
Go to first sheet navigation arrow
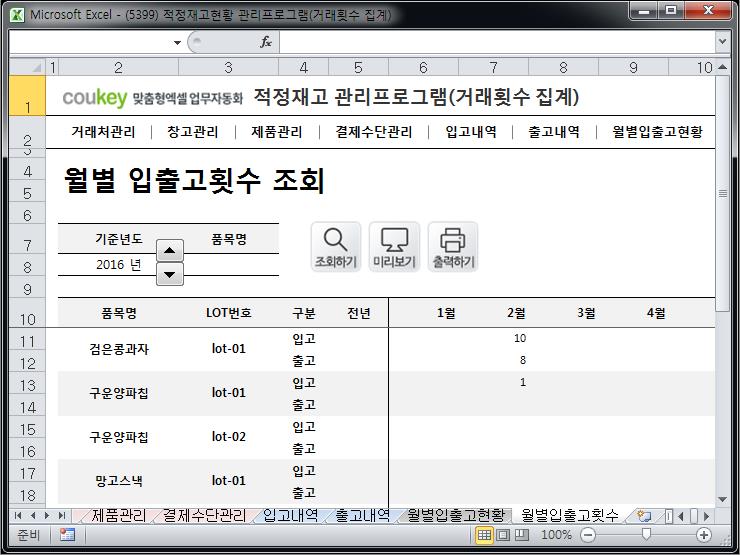tap(18, 516)
